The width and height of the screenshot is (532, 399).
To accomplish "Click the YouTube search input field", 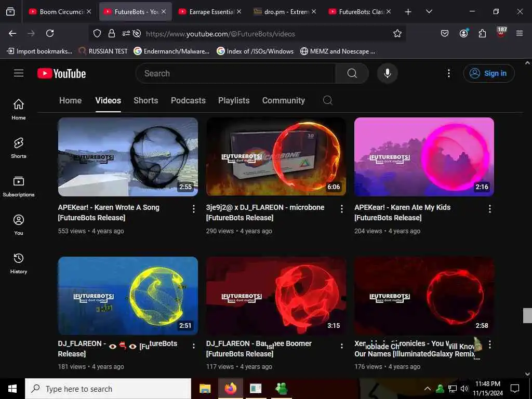I will (x=236, y=73).
